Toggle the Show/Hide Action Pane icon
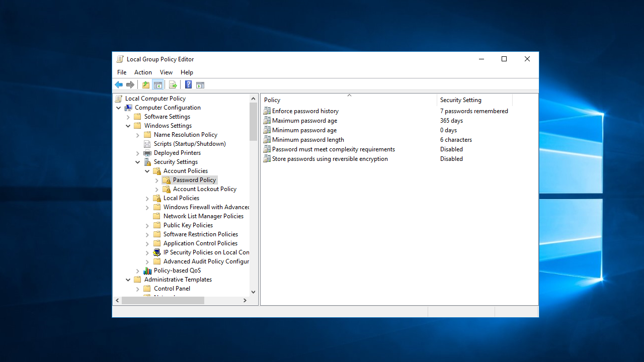 coord(200,85)
